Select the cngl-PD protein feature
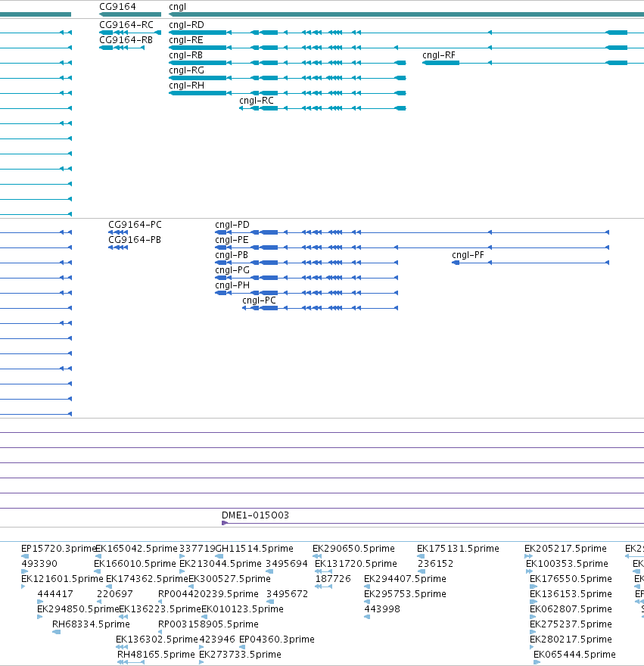The height and width of the screenshot is (666, 644). (x=412, y=232)
